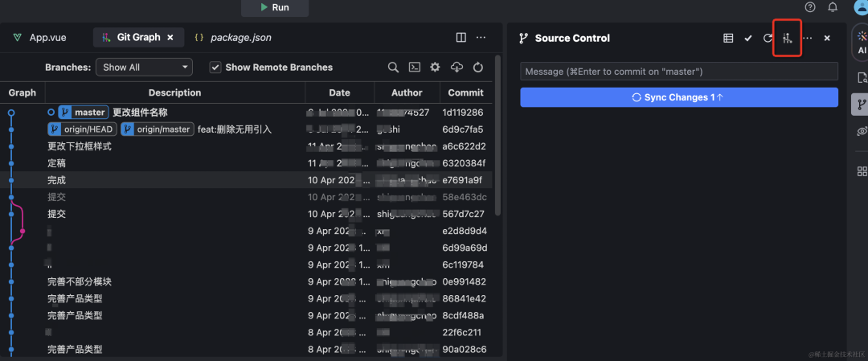868x361 pixels.
Task: Open editor more actions ellipsis menu
Action: [481, 37]
